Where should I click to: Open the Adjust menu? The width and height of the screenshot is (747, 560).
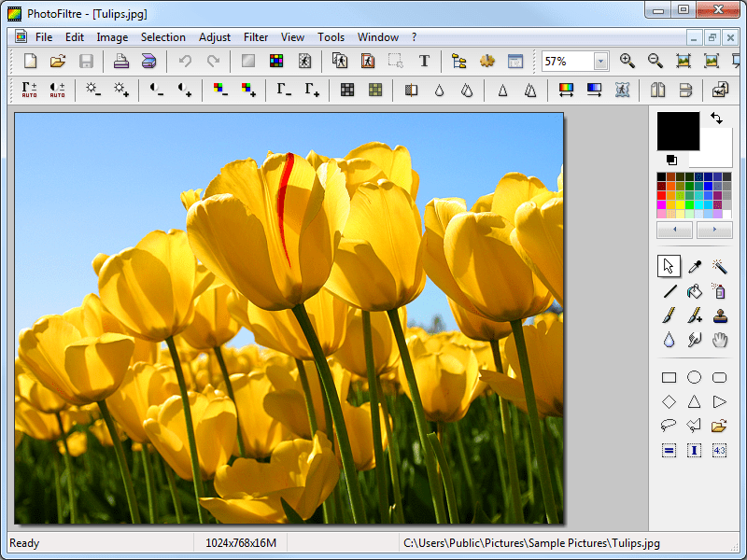(x=215, y=37)
